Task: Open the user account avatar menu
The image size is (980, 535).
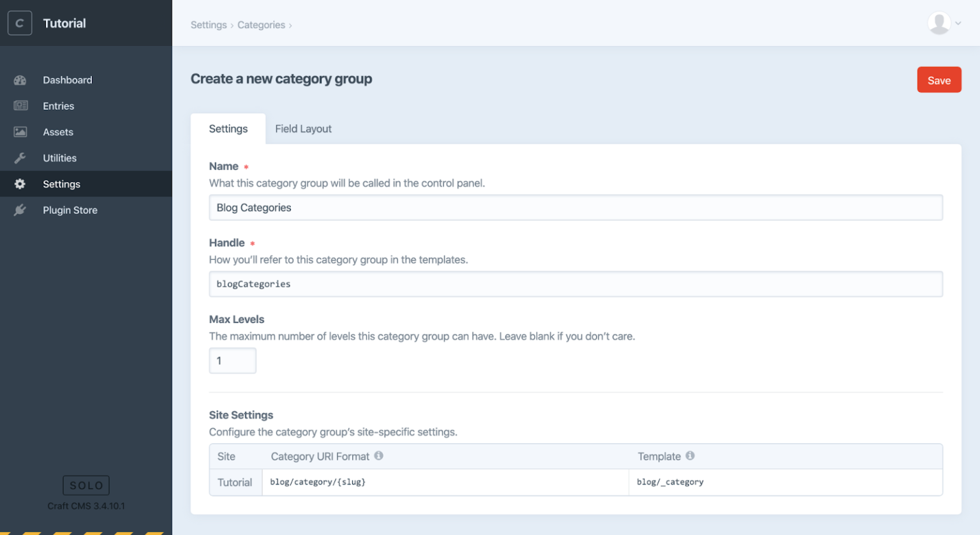Action: pos(944,23)
